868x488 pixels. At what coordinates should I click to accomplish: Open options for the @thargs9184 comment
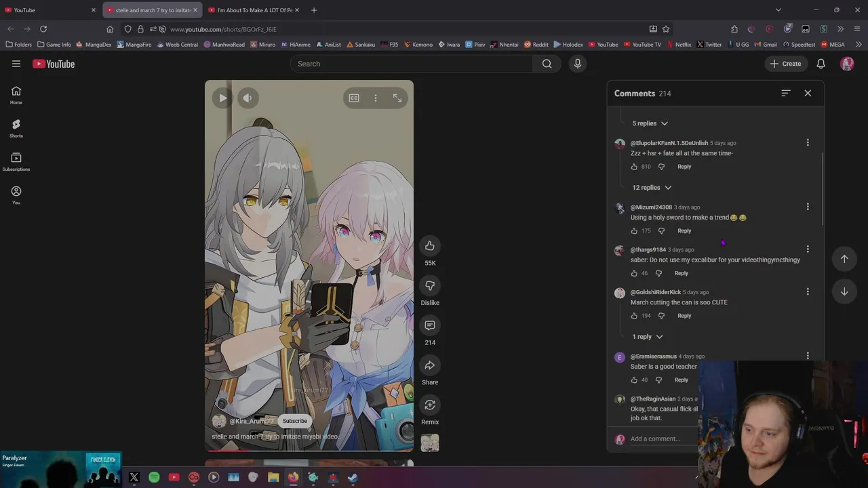point(808,249)
